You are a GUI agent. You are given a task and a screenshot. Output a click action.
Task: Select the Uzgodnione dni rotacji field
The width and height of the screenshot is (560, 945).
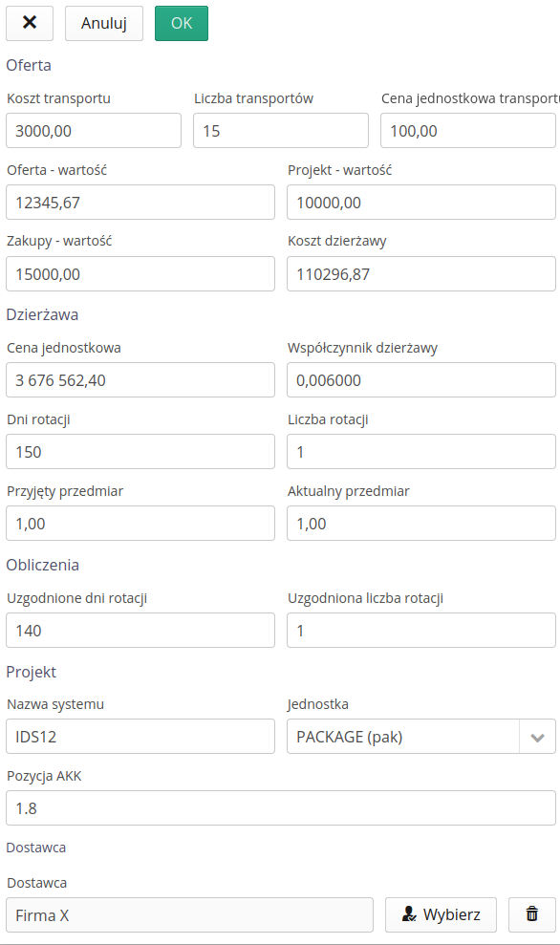point(140,631)
